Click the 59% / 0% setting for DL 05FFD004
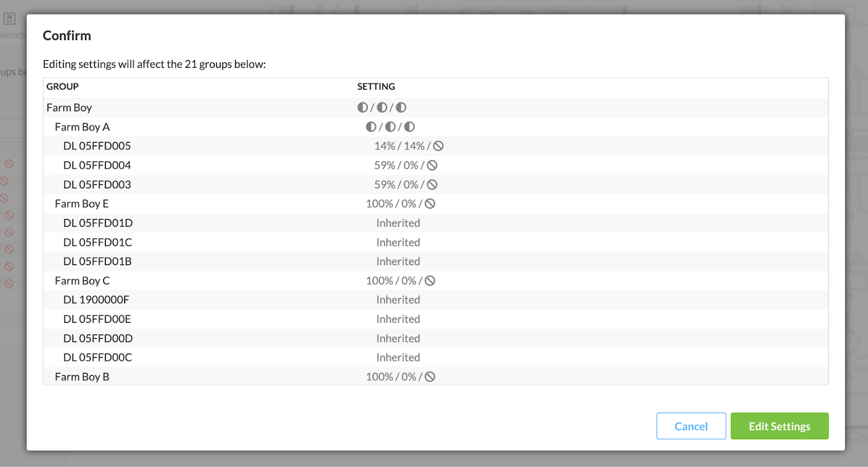 (x=396, y=165)
